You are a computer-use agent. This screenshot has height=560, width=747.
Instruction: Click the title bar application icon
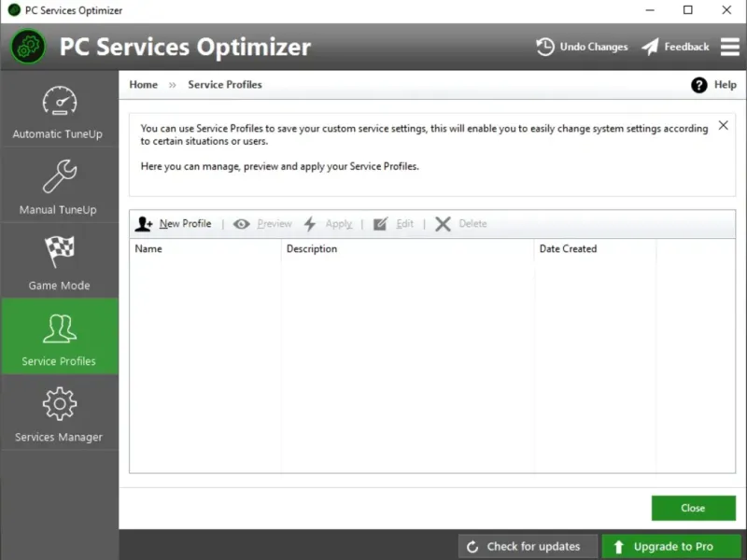pyautogui.click(x=14, y=10)
